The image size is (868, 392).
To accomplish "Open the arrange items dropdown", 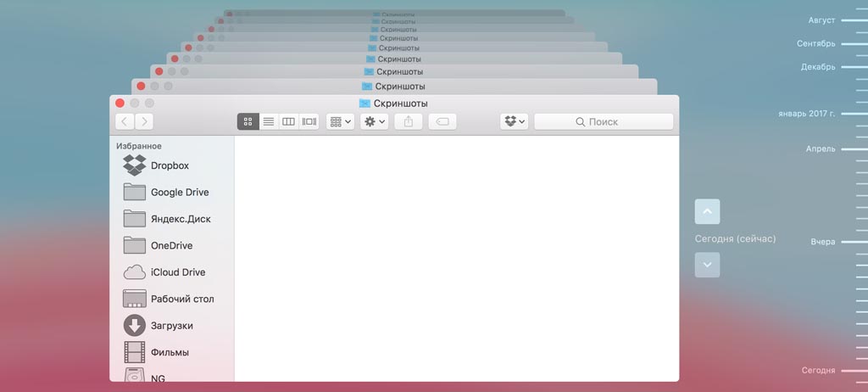I will (340, 121).
